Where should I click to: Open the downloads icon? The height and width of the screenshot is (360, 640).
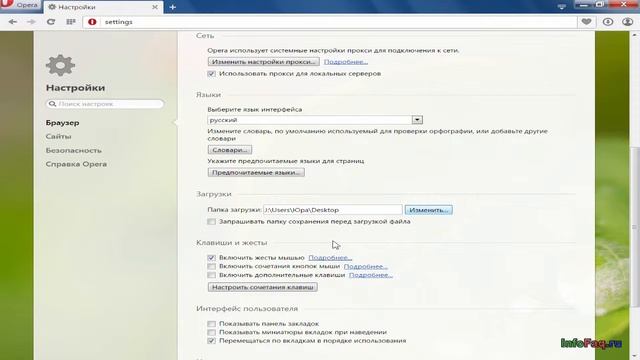pos(608,22)
